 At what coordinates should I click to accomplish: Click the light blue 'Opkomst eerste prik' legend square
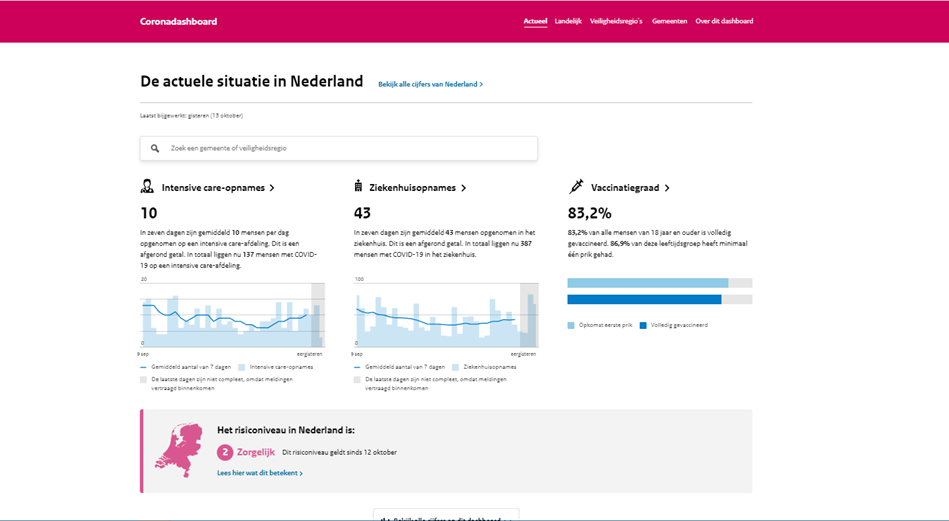[571, 325]
